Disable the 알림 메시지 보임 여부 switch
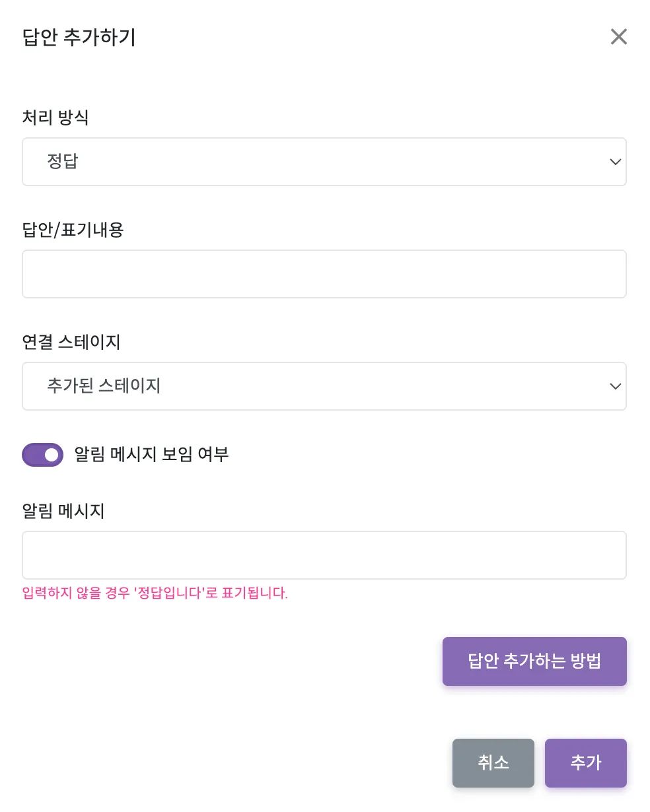This screenshot has width=650, height=812. coord(43,455)
